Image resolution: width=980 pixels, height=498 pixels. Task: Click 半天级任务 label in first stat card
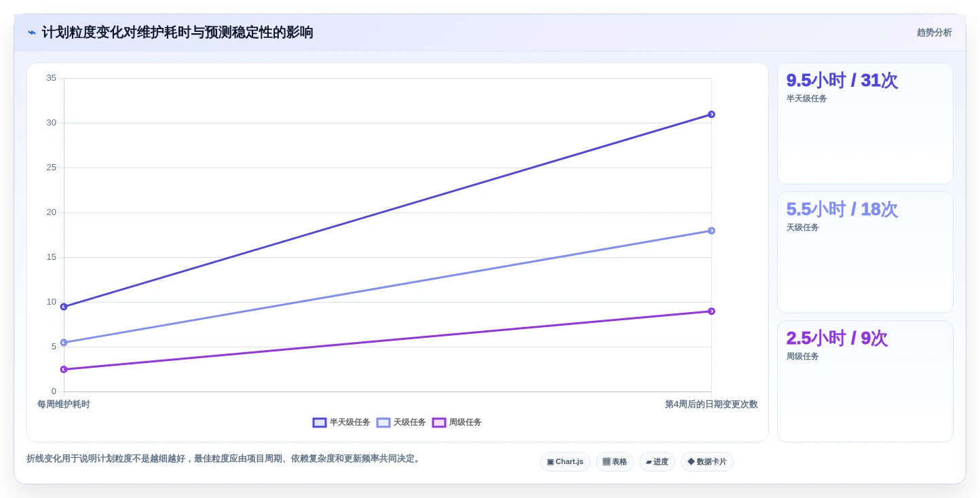tap(806, 98)
